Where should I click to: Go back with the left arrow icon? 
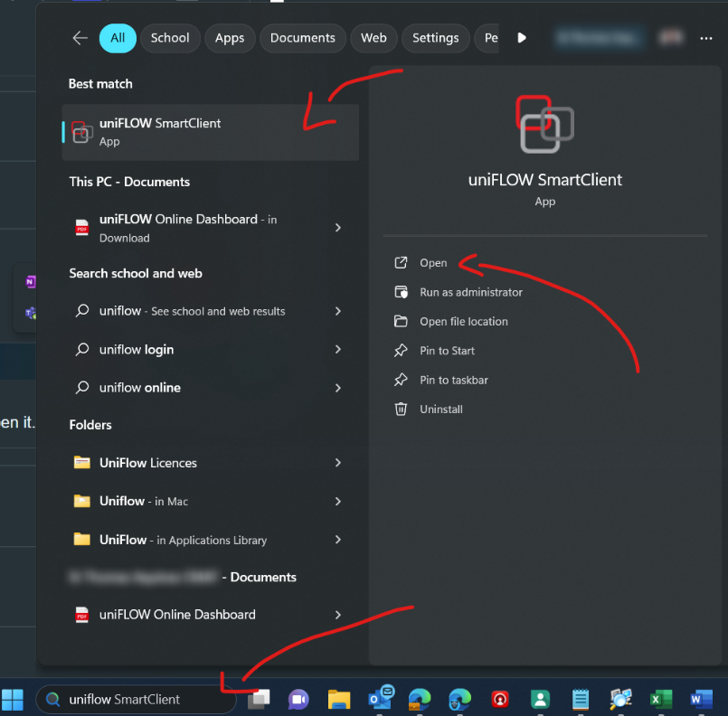[x=80, y=38]
